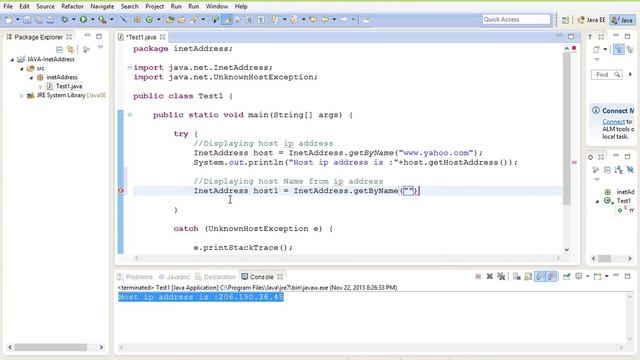Viewport: 640px width, 360px height.
Task: Expand the JRE System Library node
Action: [22, 96]
